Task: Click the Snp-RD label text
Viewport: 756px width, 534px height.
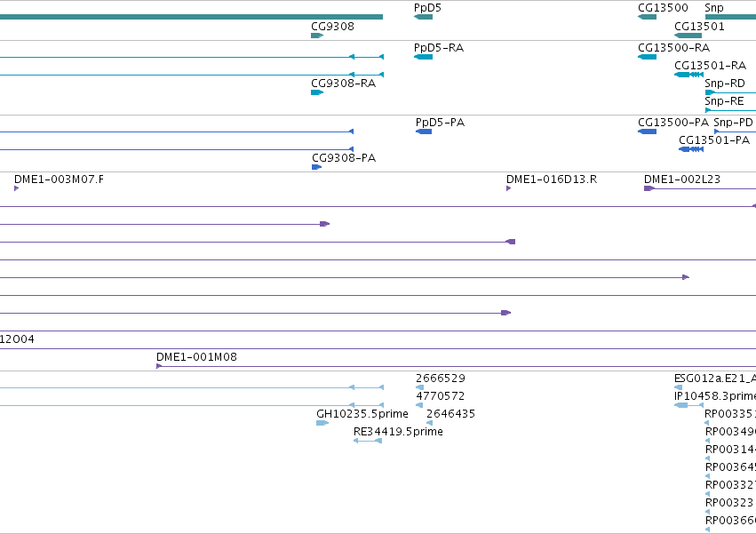Action: [725, 83]
